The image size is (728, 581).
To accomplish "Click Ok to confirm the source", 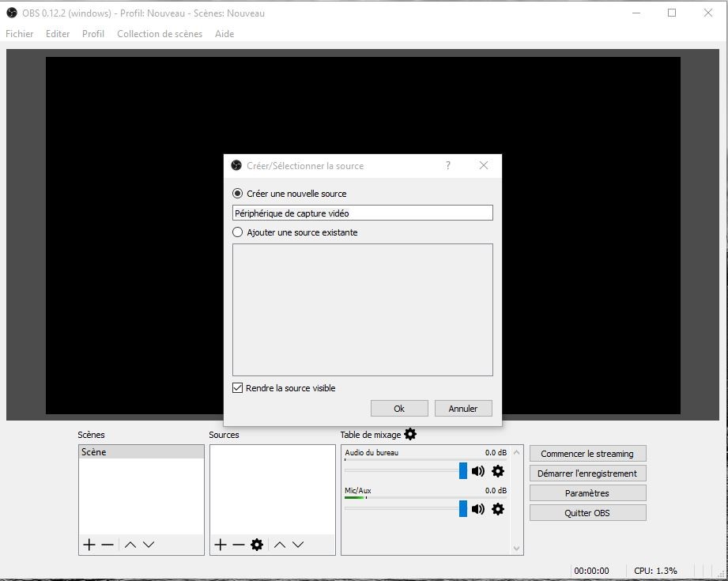I will [399, 409].
